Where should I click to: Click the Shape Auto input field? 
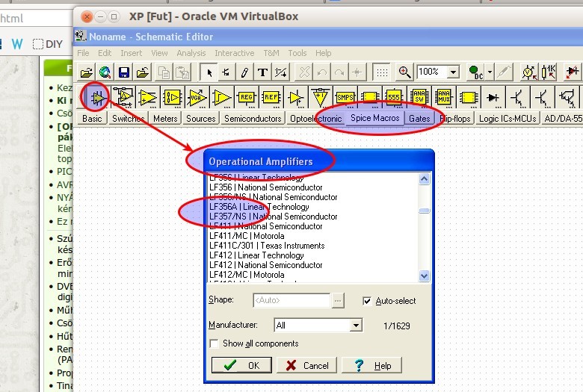tap(291, 300)
